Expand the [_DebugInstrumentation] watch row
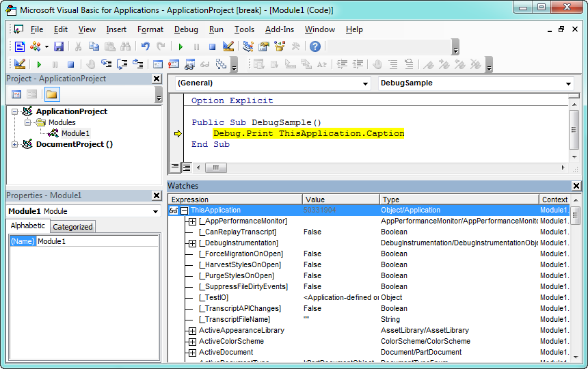Viewport: 588px width, 369px height. [x=192, y=243]
